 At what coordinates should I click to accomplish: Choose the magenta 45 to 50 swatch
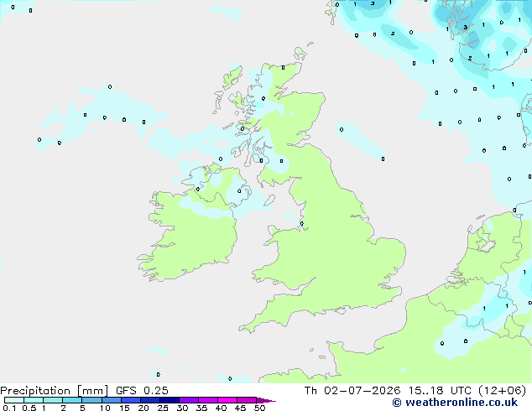pyautogui.click(x=247, y=400)
